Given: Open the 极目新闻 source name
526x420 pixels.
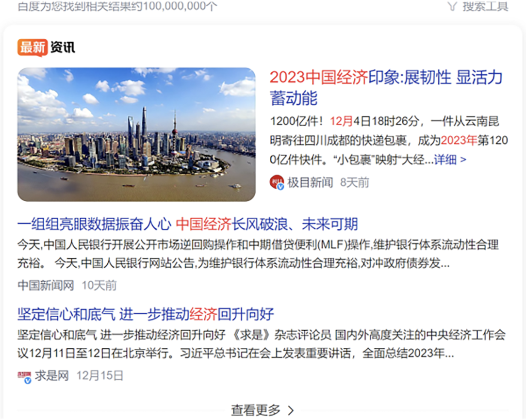Looking at the screenshot, I should (310, 182).
